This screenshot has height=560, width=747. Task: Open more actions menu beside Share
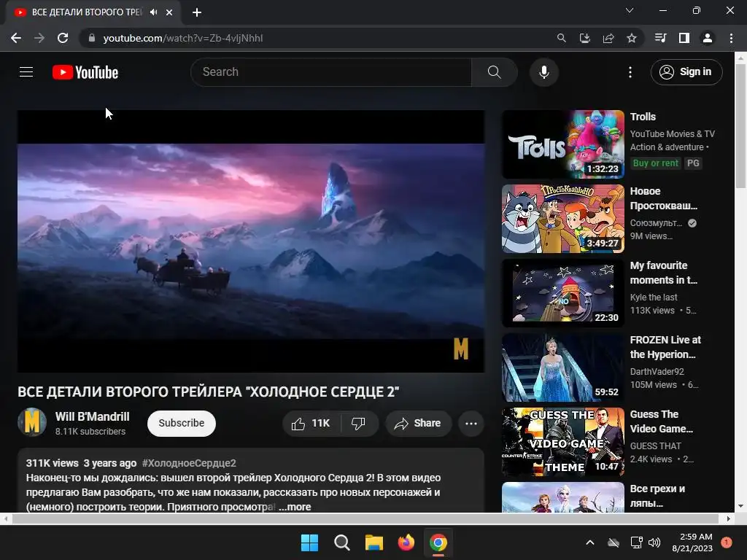(471, 424)
